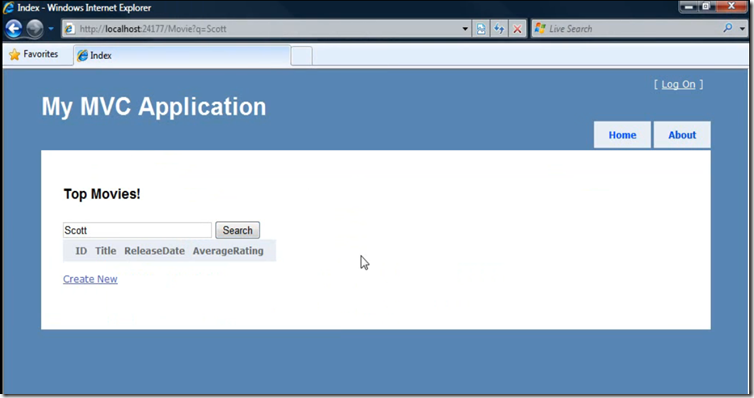Refresh the page with the refresh icon

click(499, 29)
